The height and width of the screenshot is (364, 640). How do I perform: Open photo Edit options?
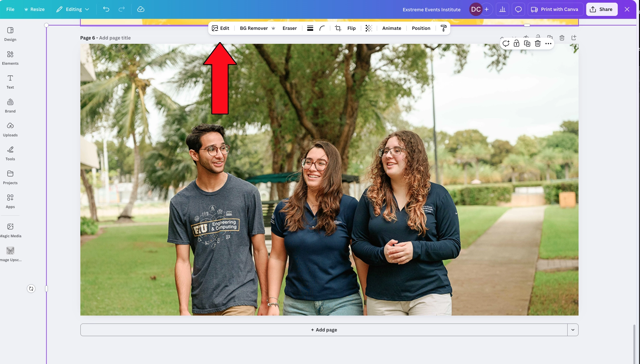(221, 28)
